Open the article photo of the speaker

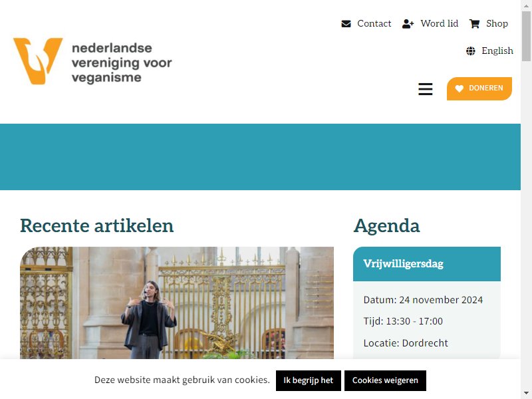(x=177, y=303)
